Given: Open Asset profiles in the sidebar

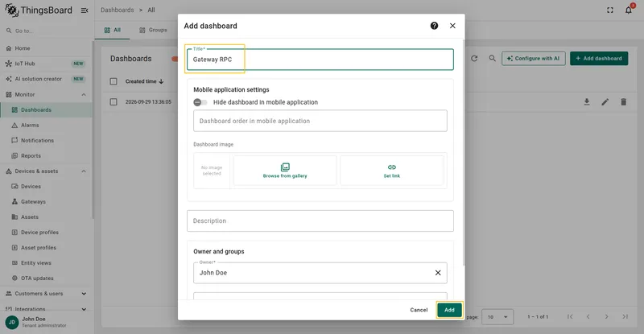Looking at the screenshot, I should coord(46,248).
